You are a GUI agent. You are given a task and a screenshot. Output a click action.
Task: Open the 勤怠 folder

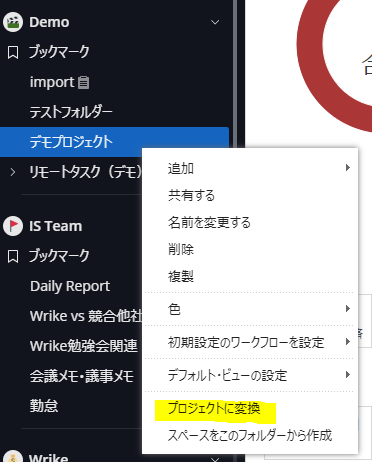pyautogui.click(x=44, y=406)
